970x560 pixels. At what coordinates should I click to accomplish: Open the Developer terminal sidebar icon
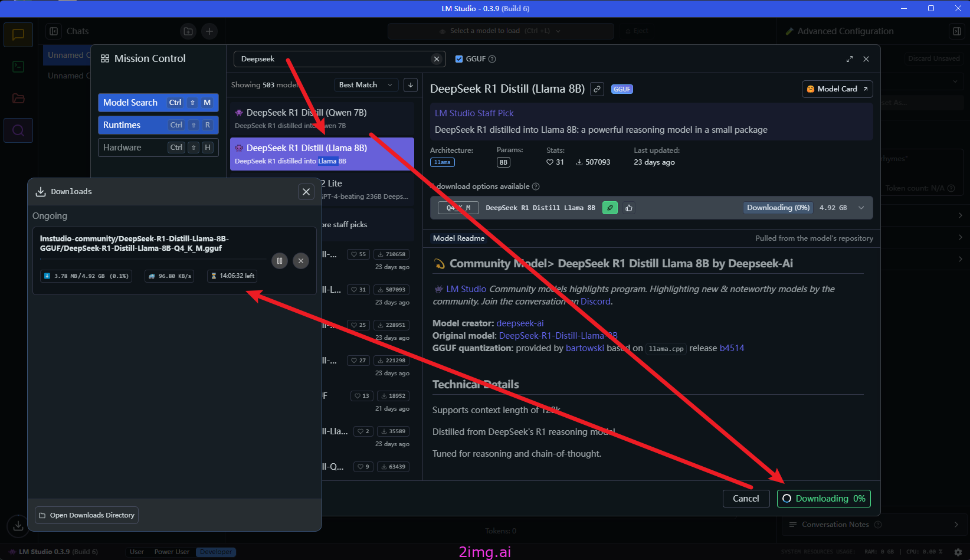[18, 67]
